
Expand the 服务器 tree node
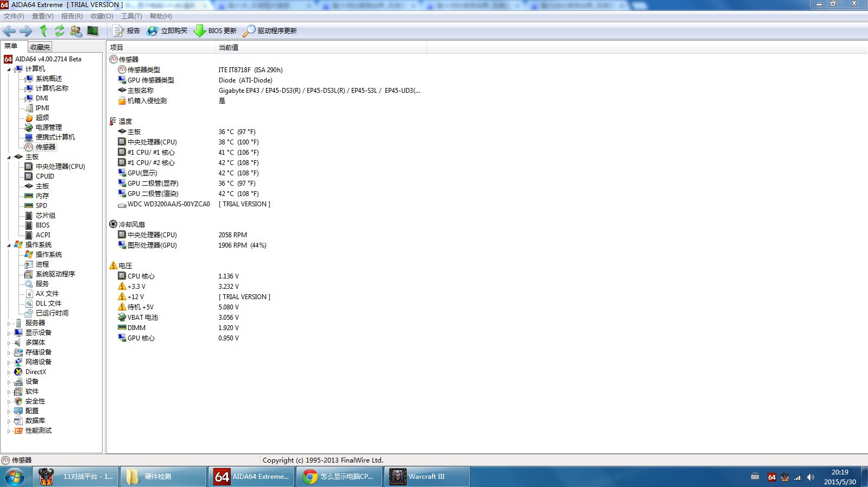point(9,324)
